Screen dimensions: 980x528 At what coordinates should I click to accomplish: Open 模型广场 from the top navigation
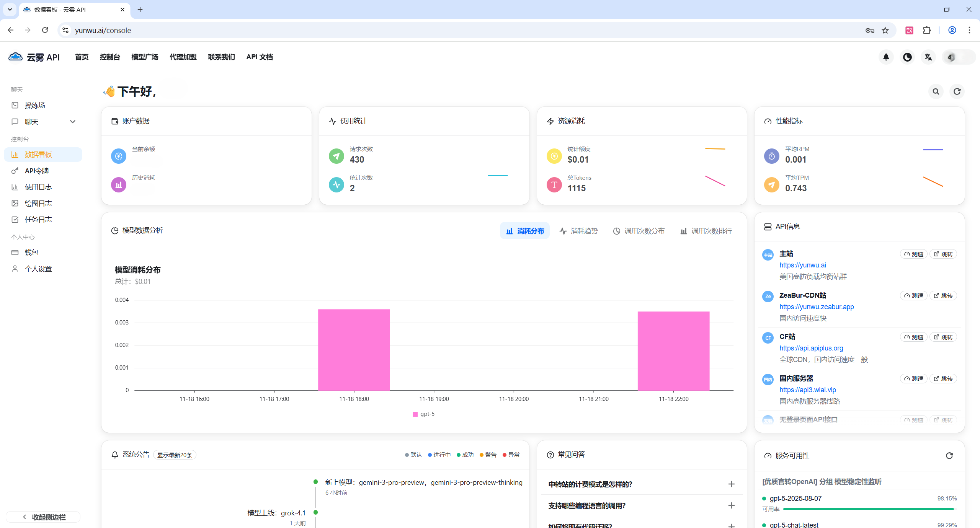coord(144,57)
